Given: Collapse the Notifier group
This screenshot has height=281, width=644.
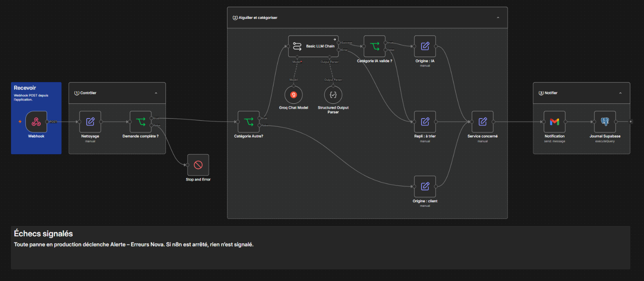Looking at the screenshot, I should coord(620,93).
